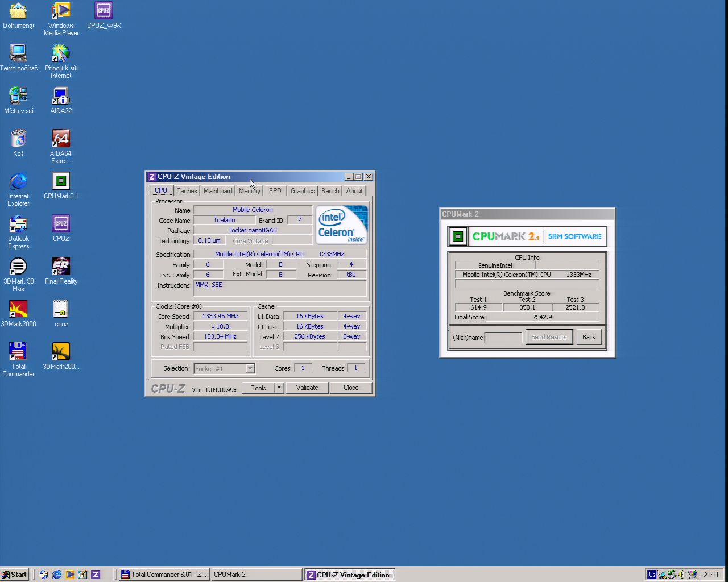
Task: Expand the Socket #1 selection combo box
Action: (x=250, y=369)
